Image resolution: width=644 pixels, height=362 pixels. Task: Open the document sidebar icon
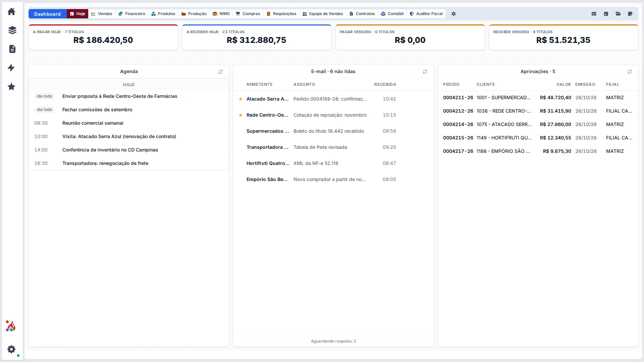click(x=12, y=49)
